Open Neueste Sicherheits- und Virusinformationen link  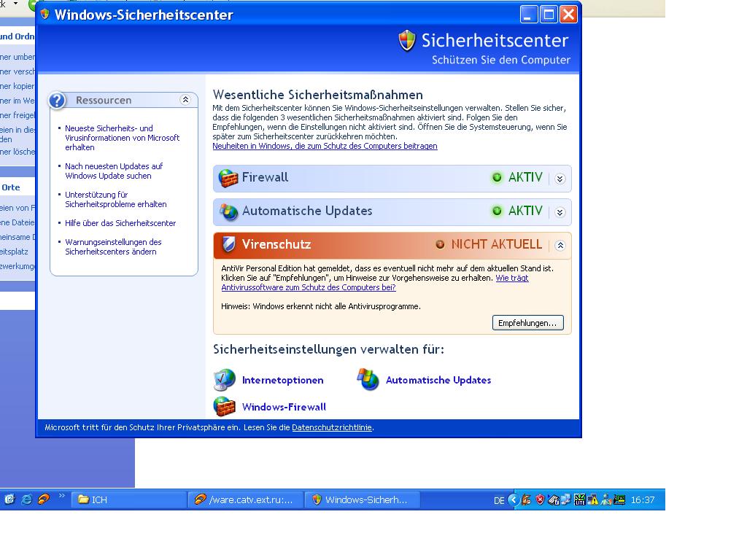point(123,138)
